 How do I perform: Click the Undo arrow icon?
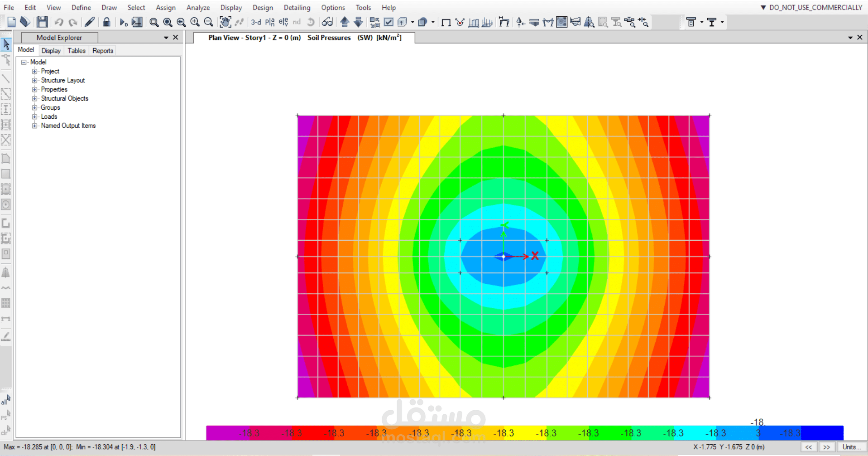point(59,22)
